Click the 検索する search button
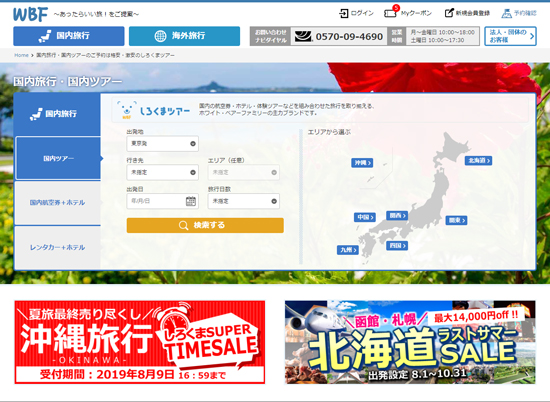The height and width of the screenshot is (402, 550). 205,225
